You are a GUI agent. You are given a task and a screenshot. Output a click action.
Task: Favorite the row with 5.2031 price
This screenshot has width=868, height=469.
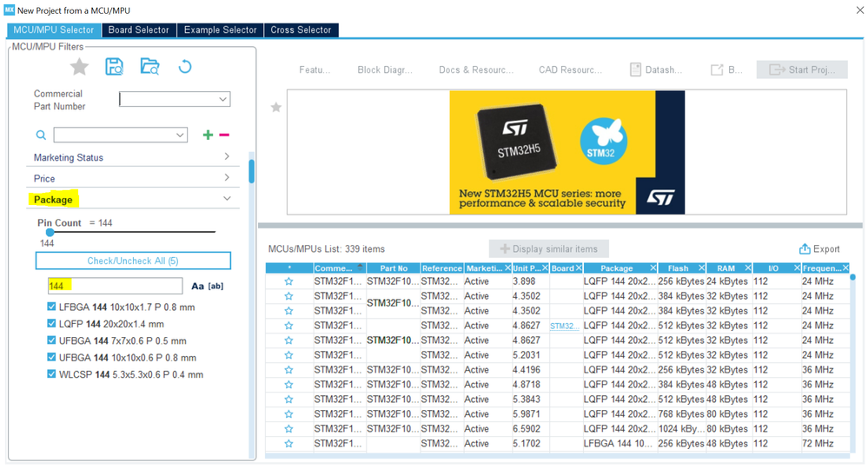point(288,355)
